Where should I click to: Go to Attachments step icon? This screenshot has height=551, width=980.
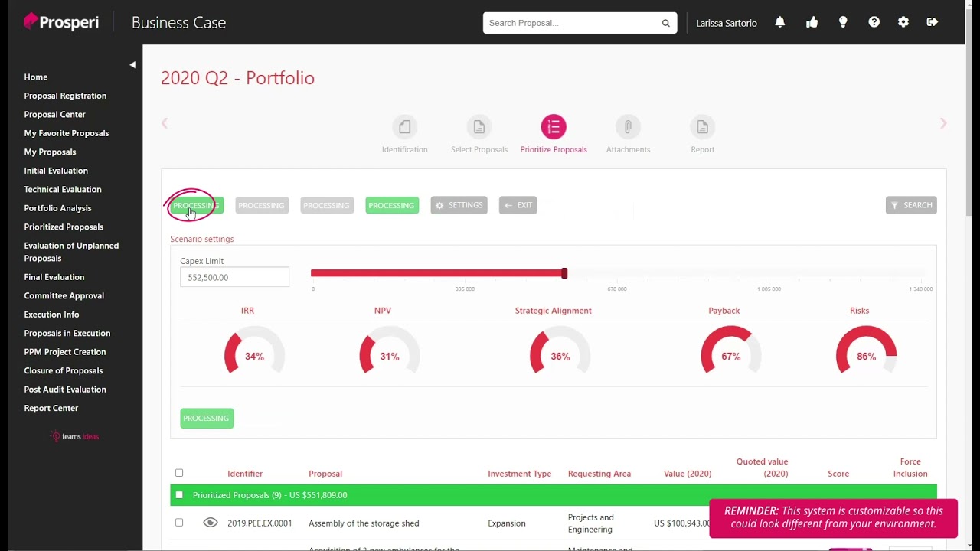coord(628,126)
